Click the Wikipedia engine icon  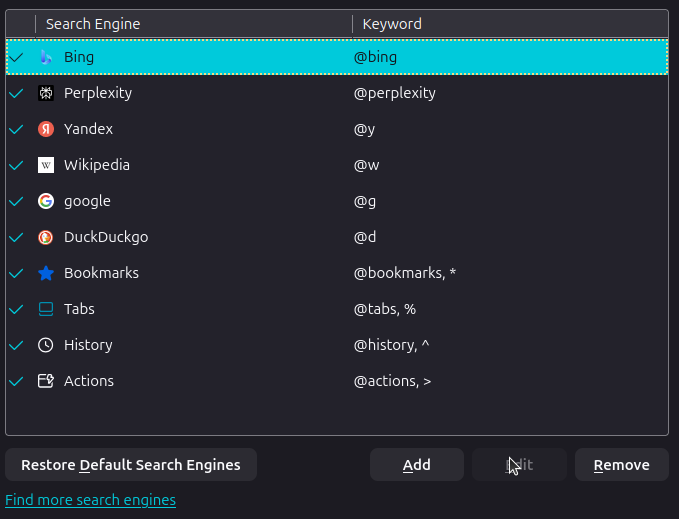[45, 165]
